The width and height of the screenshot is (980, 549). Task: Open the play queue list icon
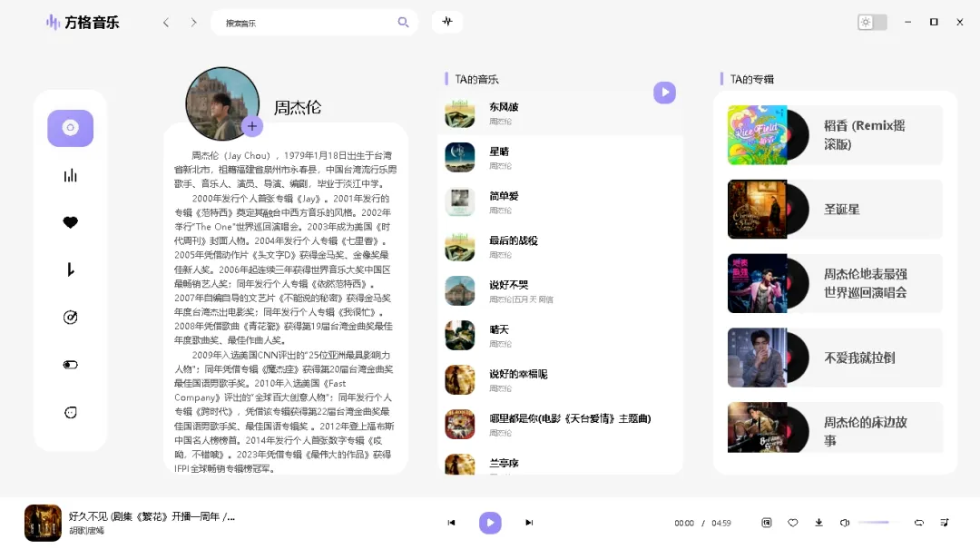[945, 523]
